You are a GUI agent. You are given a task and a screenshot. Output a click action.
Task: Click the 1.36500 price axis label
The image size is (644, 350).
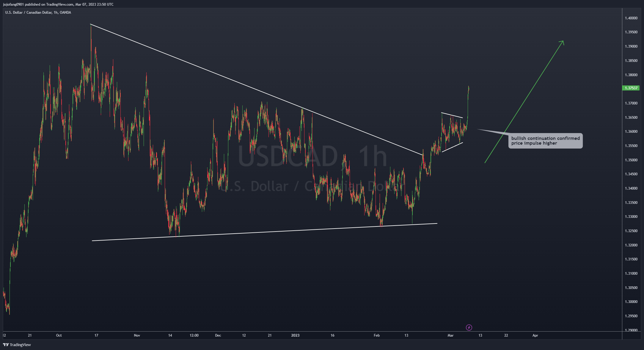pos(631,118)
